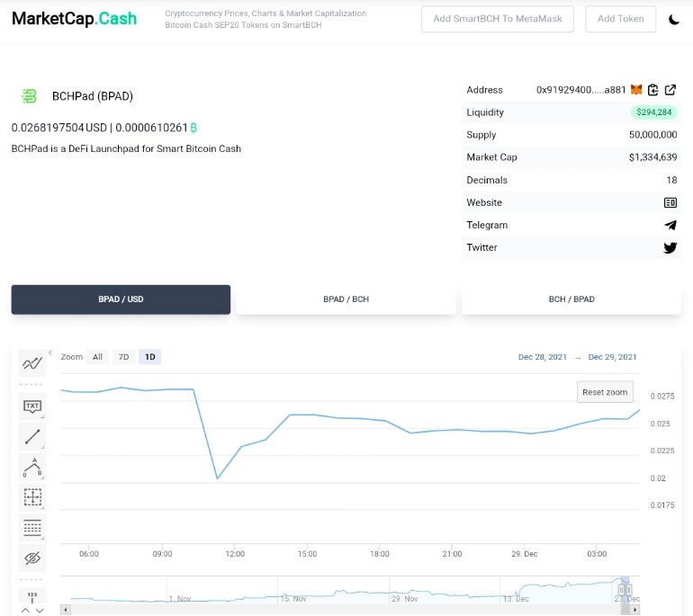693x616 pixels.
Task: Switch to the BCH / BPAD tab
Action: [x=571, y=299]
